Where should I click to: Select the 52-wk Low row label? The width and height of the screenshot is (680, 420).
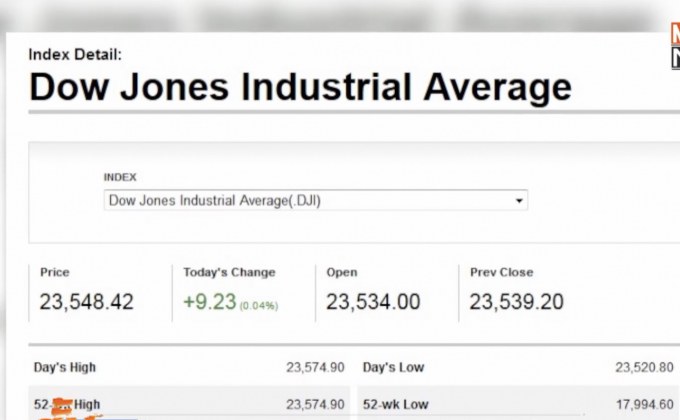[396, 404]
